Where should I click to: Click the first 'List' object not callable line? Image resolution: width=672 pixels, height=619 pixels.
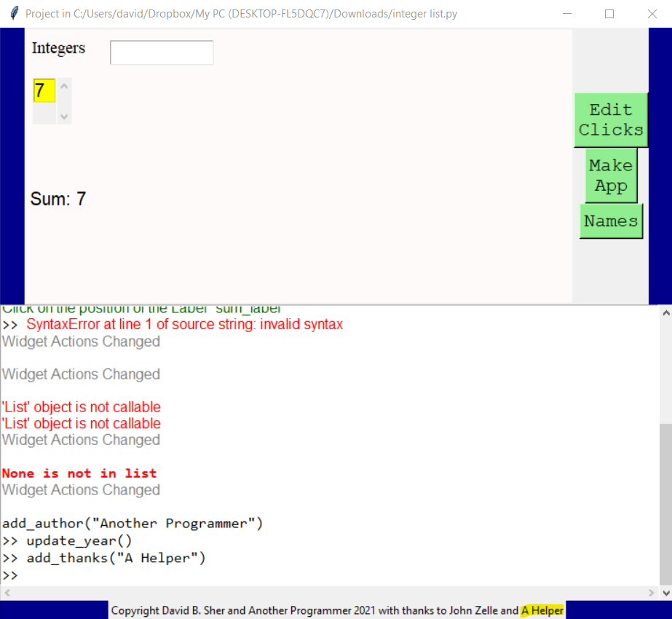tap(81, 407)
